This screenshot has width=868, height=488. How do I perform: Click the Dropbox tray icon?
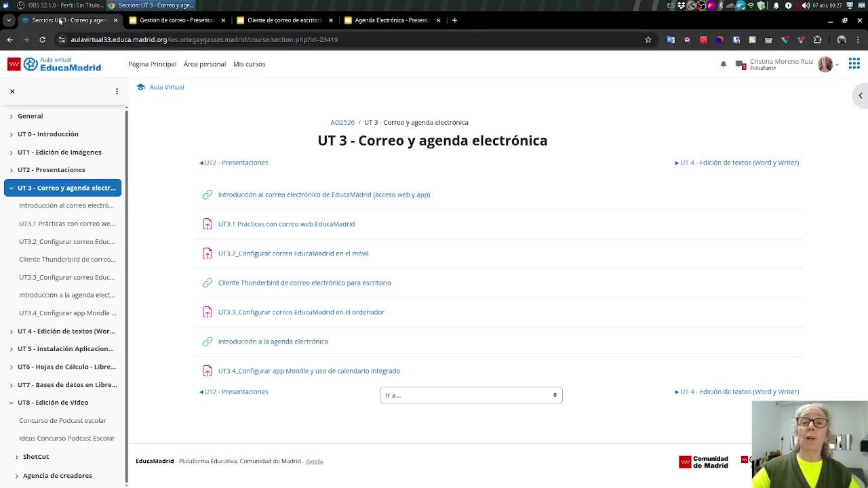682,5
